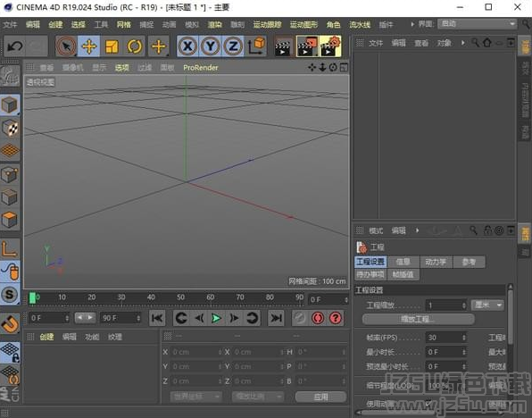Toggle the Z axis lock

[233, 46]
